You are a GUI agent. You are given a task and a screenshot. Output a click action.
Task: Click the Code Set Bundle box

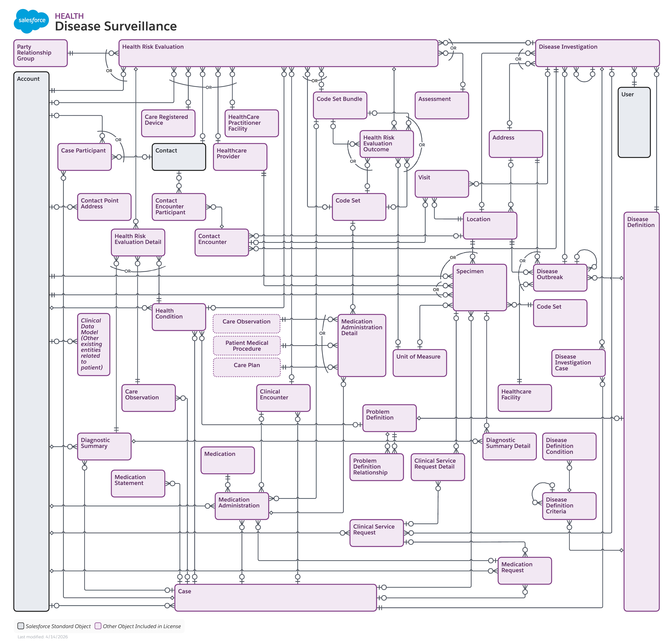pyautogui.click(x=340, y=105)
